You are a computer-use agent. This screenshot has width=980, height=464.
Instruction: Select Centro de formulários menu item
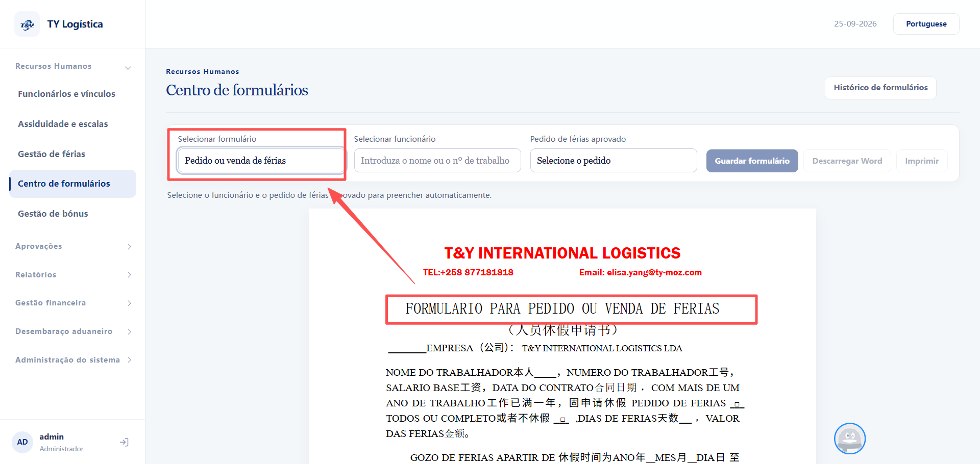click(72, 184)
